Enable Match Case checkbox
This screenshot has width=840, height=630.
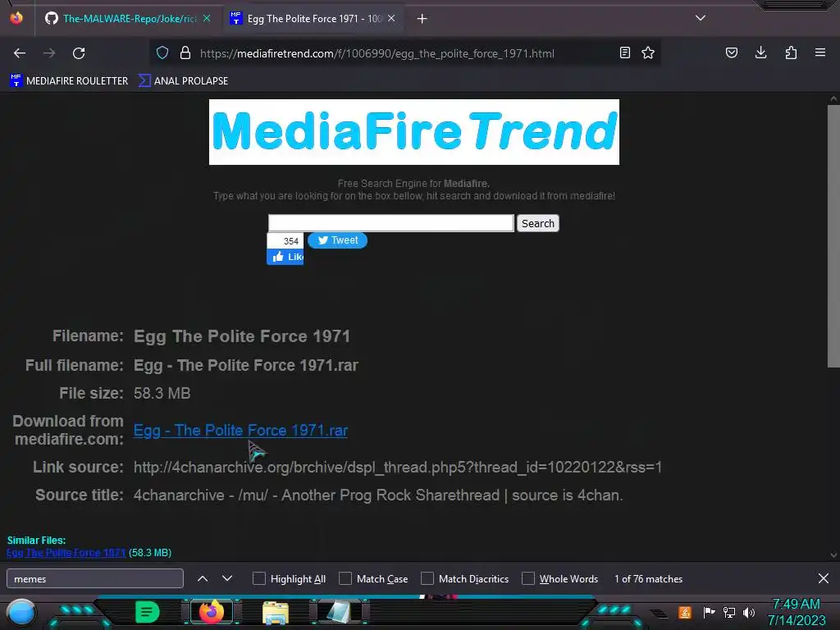click(345, 578)
